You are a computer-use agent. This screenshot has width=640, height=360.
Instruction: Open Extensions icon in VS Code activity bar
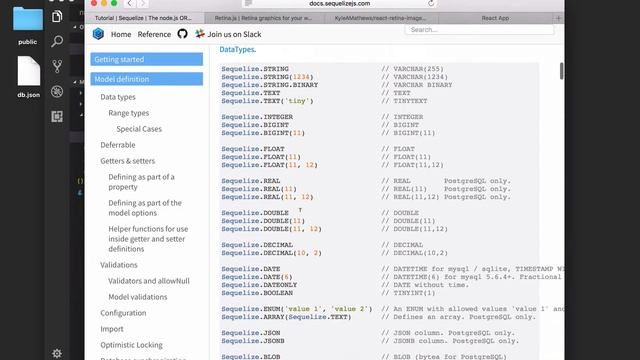[x=57, y=117]
